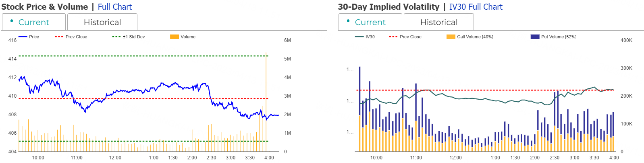The image size is (644, 163).
Task: Click the ±1 Std Dev legend label
Action: [134, 37]
